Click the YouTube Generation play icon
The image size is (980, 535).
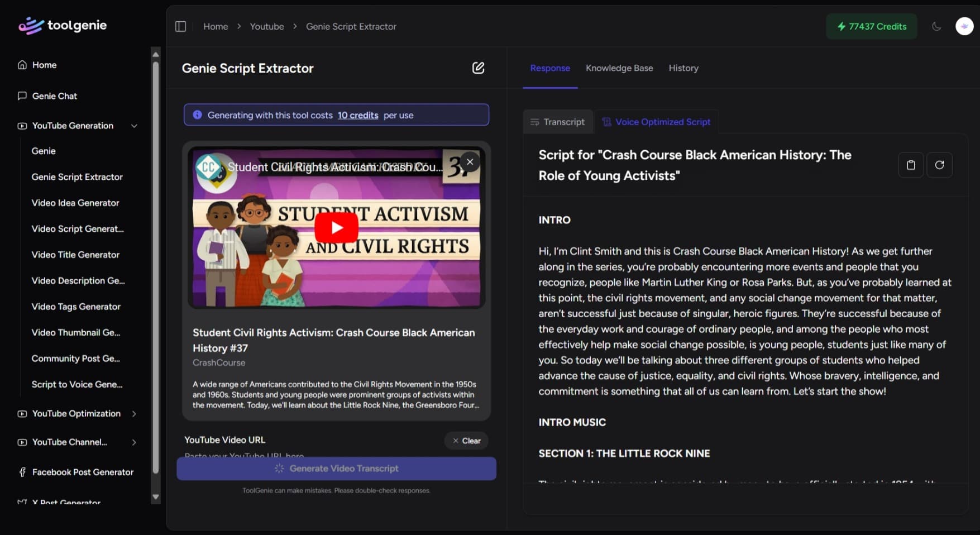click(x=22, y=126)
